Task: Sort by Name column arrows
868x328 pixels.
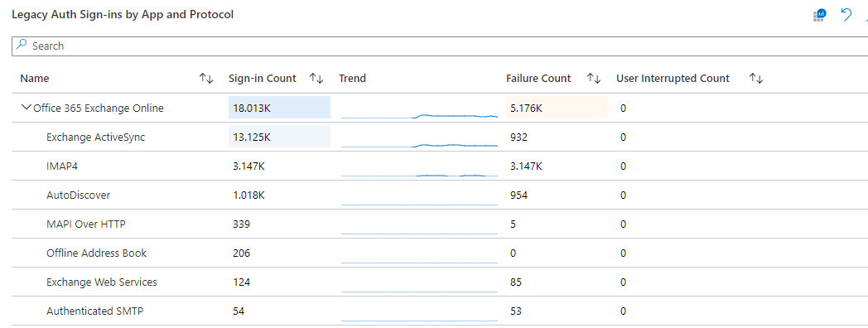Action: (x=206, y=79)
